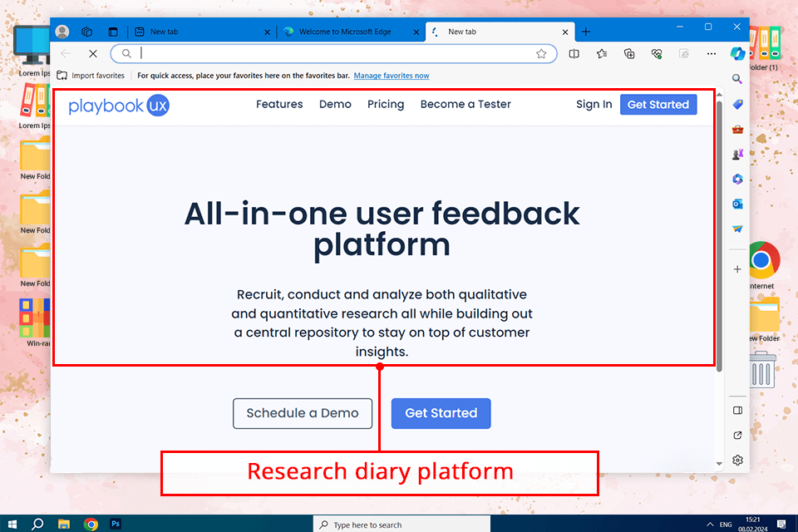Open a new tab with plus button
798x532 pixels.
pos(586,32)
